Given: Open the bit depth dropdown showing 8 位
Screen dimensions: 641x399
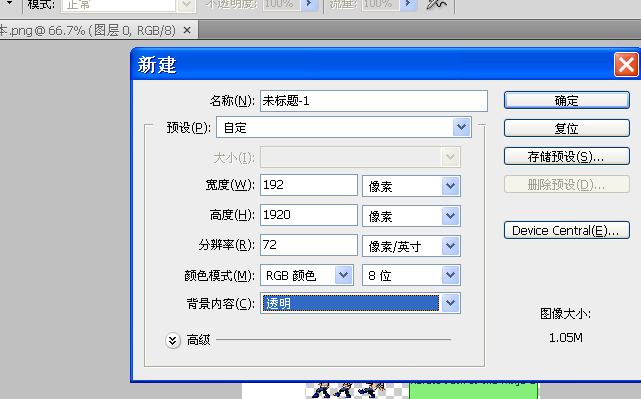Looking at the screenshot, I should pyautogui.click(x=411, y=275).
